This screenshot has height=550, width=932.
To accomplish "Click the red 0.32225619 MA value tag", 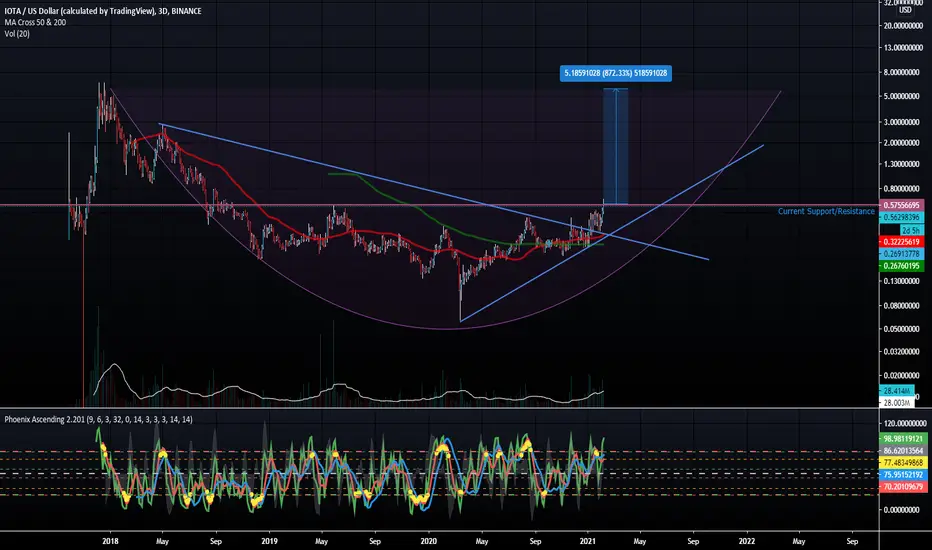I will coord(902,242).
